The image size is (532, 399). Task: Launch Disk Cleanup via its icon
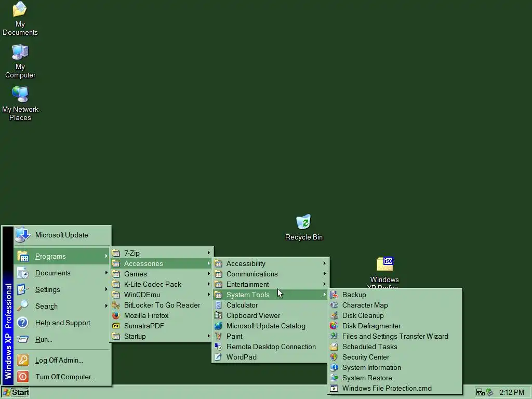point(334,315)
